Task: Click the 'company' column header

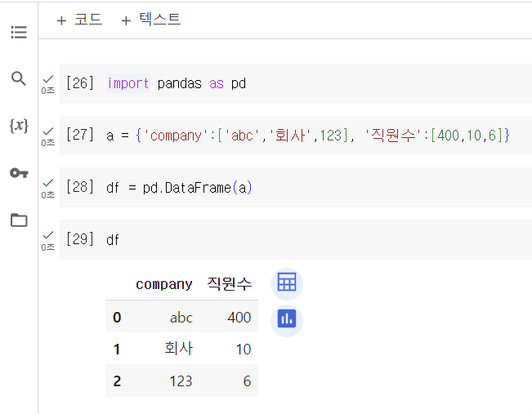Action: tap(164, 284)
